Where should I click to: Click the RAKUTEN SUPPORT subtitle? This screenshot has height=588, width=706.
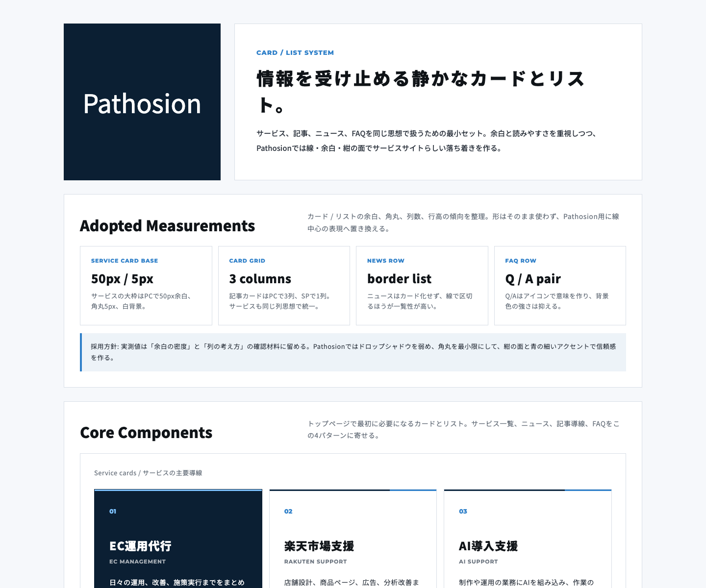click(315, 562)
